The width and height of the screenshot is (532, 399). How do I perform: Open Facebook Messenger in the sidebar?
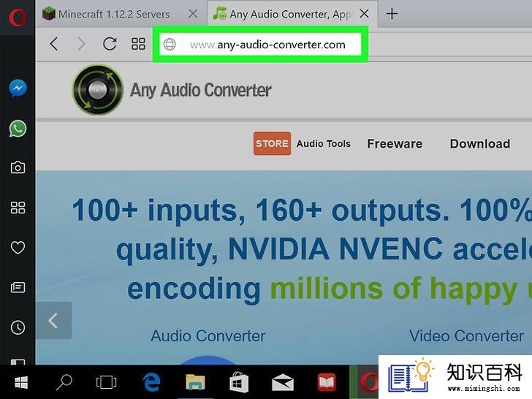coord(18,88)
